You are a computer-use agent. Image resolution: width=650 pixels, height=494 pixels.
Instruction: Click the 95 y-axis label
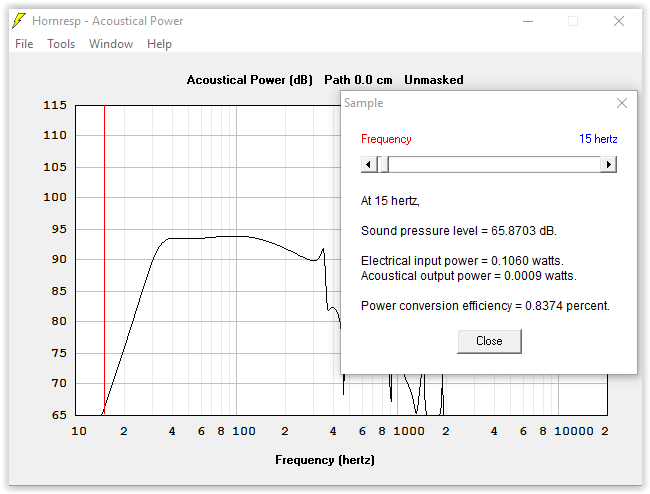pos(59,229)
